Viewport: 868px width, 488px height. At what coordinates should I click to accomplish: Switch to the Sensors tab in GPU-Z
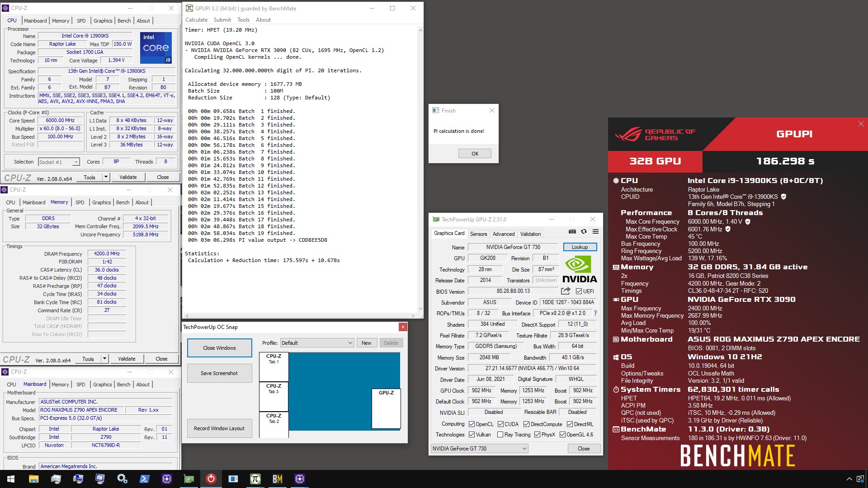[478, 234]
